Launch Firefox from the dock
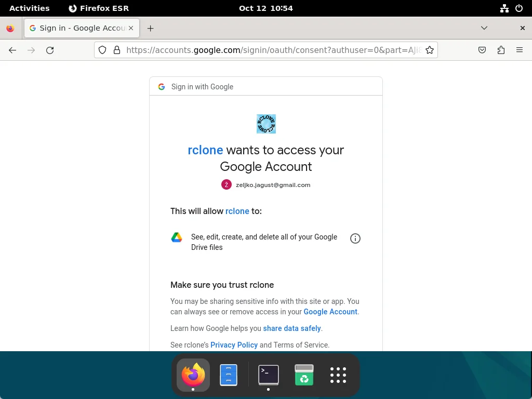532x399 pixels. pyautogui.click(x=193, y=375)
